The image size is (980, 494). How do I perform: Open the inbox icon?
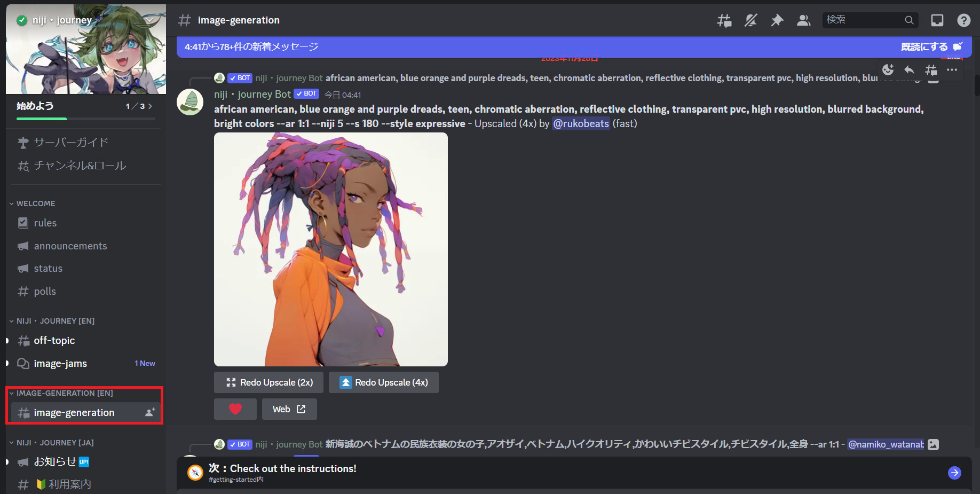937,20
